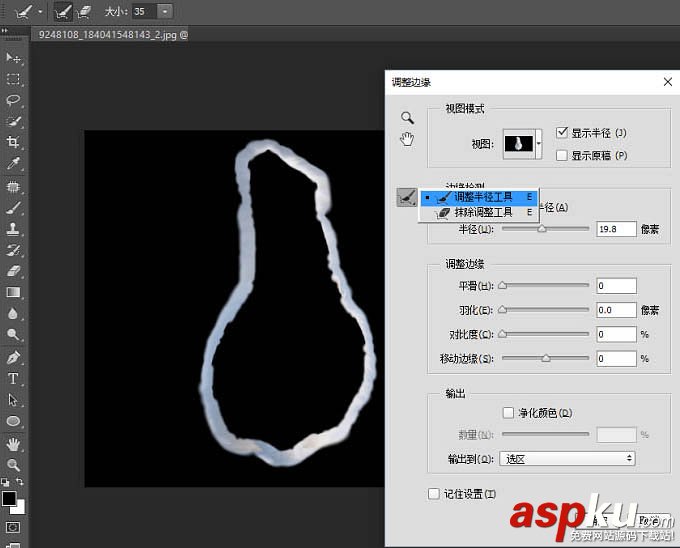The width and height of the screenshot is (680, 548).
Task: Click the white background color swatch
Action: tap(20, 508)
